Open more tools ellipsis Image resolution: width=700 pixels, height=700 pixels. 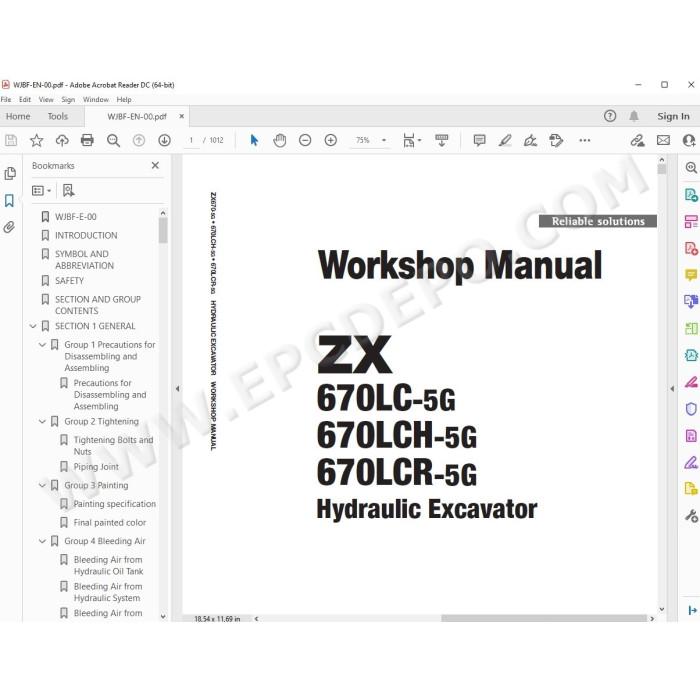584,141
